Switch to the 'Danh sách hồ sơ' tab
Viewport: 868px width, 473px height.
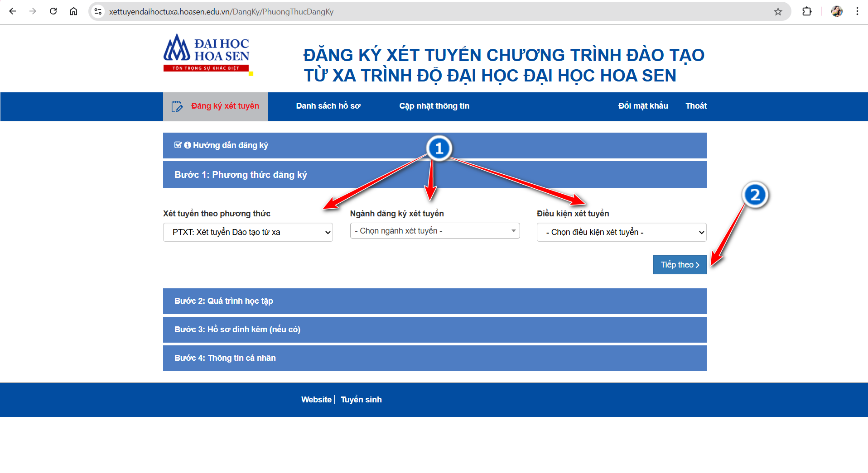(x=328, y=106)
